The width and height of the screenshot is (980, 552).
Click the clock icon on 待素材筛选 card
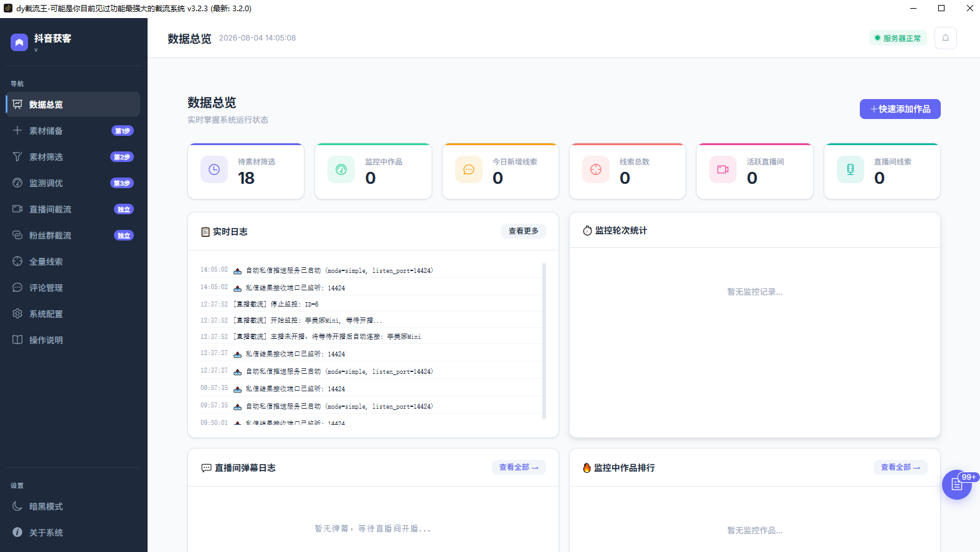click(214, 169)
